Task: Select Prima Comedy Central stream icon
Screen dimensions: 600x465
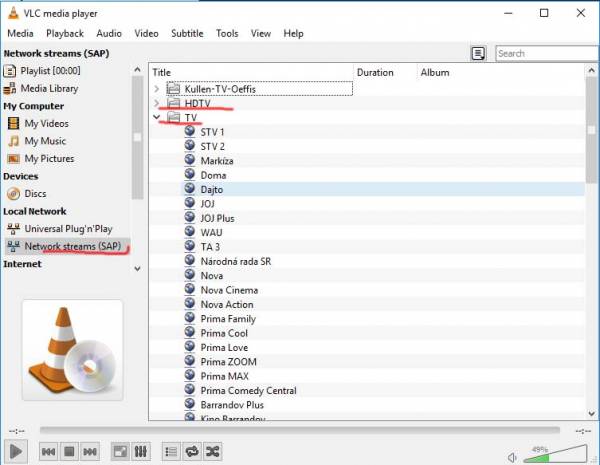Action: 190,390
